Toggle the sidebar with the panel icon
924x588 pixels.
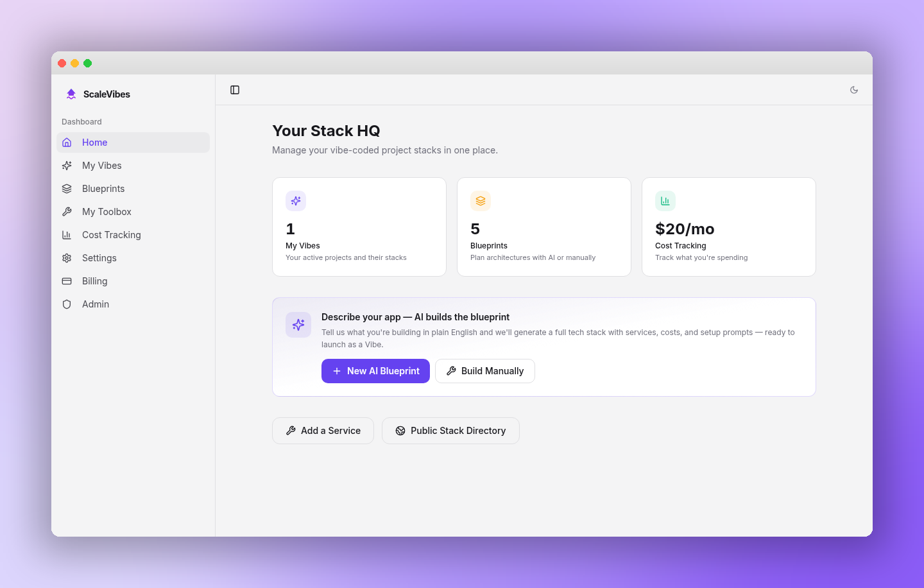click(x=235, y=90)
